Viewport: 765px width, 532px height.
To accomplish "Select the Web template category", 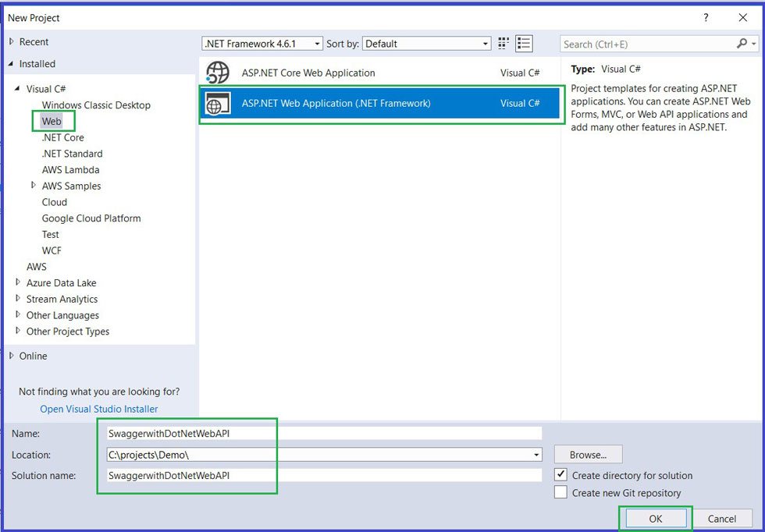I will 52,121.
